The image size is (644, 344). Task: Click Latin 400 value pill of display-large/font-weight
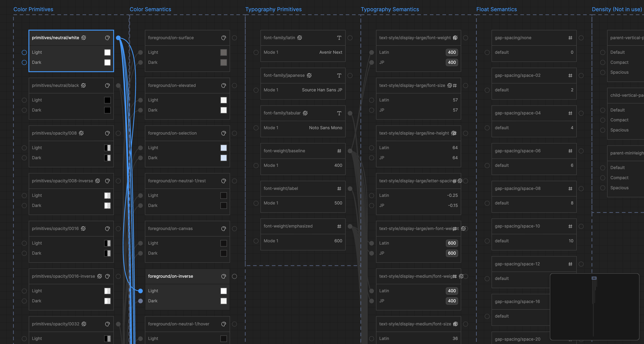[x=452, y=52]
